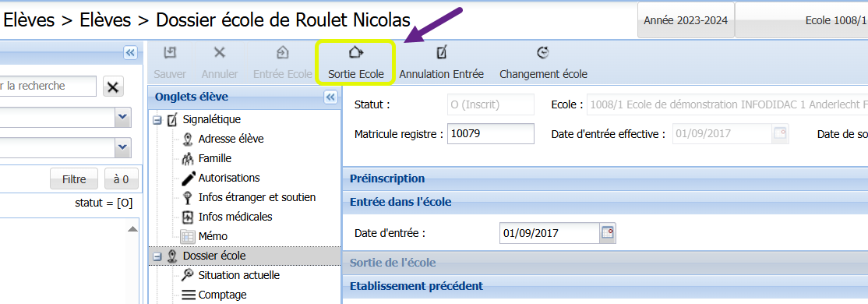This screenshot has height=304, width=868.
Task: Collapse the Signalétique tree node
Action: 157,119
